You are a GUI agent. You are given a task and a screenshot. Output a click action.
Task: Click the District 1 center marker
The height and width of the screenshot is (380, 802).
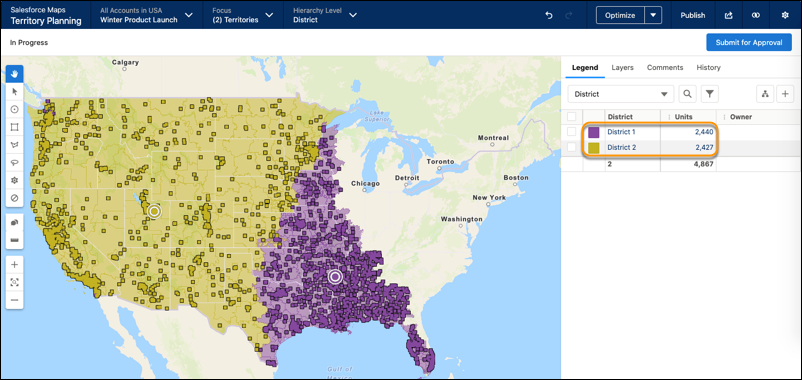coord(335,277)
